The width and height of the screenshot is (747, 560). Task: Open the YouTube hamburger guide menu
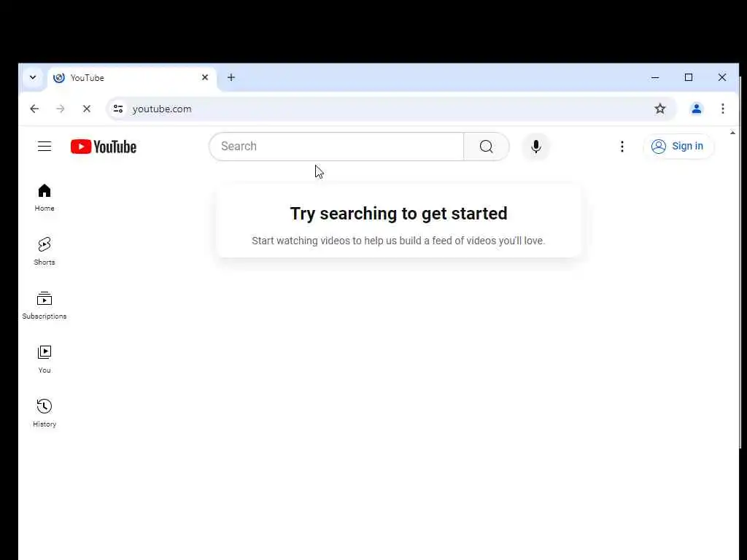point(44,146)
